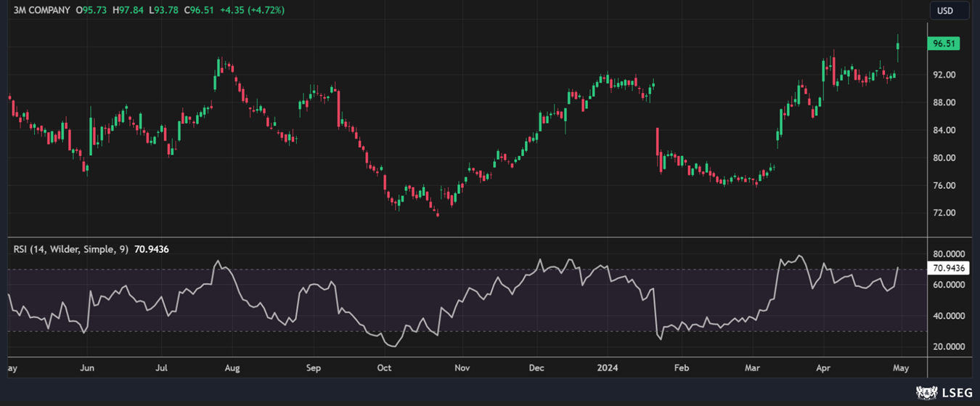Select the Aug marker on time axis
This screenshot has width=980, height=406.
232,368
